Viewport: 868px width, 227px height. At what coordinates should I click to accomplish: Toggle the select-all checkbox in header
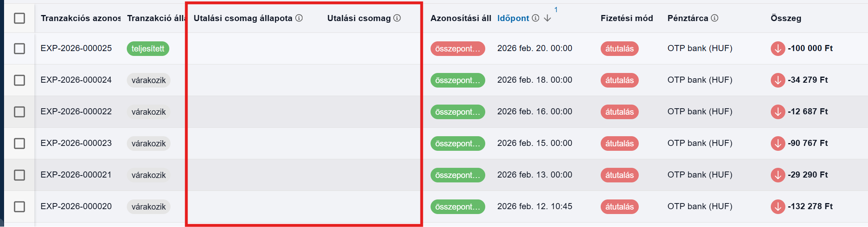pyautogui.click(x=19, y=18)
